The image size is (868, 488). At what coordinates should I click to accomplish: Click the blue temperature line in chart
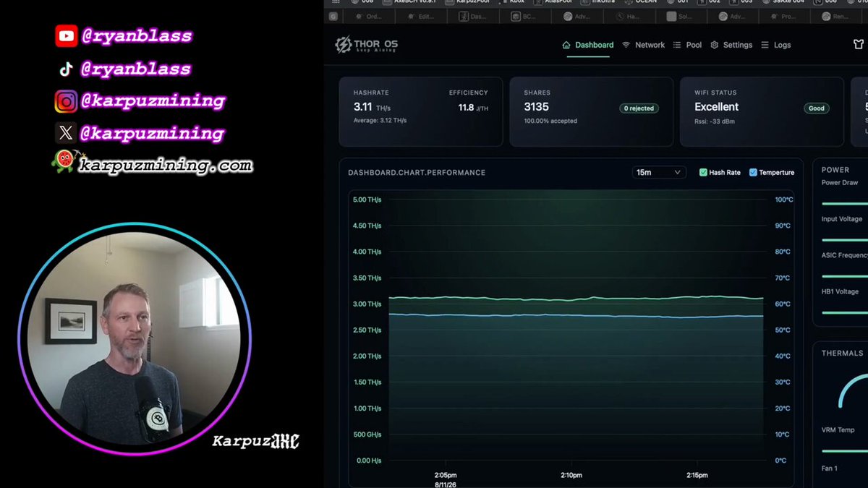(x=576, y=315)
